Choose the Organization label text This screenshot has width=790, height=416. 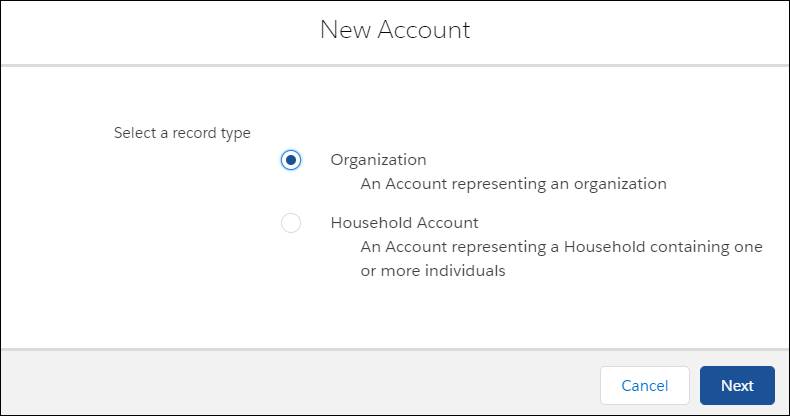(378, 160)
